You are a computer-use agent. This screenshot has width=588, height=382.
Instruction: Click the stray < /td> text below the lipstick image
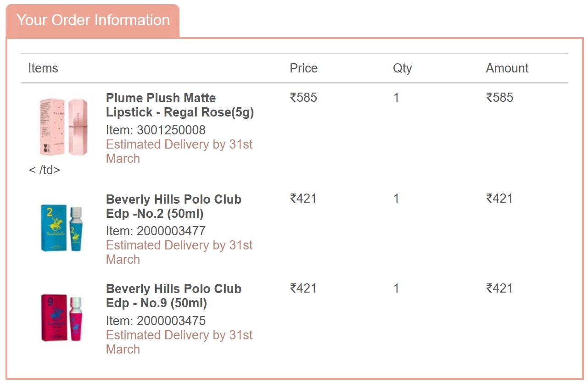tap(45, 170)
